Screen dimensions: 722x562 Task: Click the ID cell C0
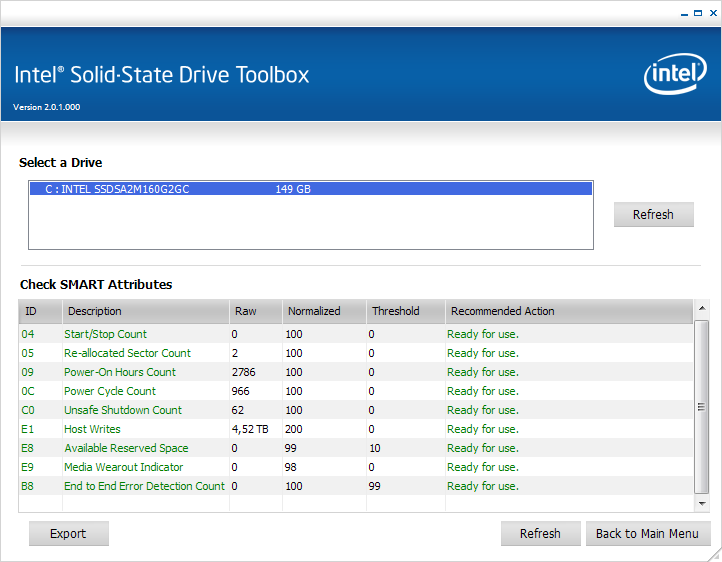point(28,410)
